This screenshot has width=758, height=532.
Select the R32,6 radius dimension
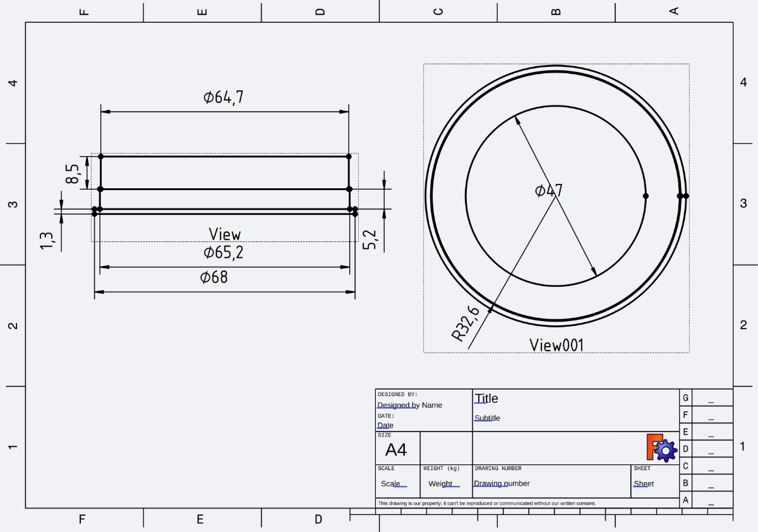[x=466, y=323]
